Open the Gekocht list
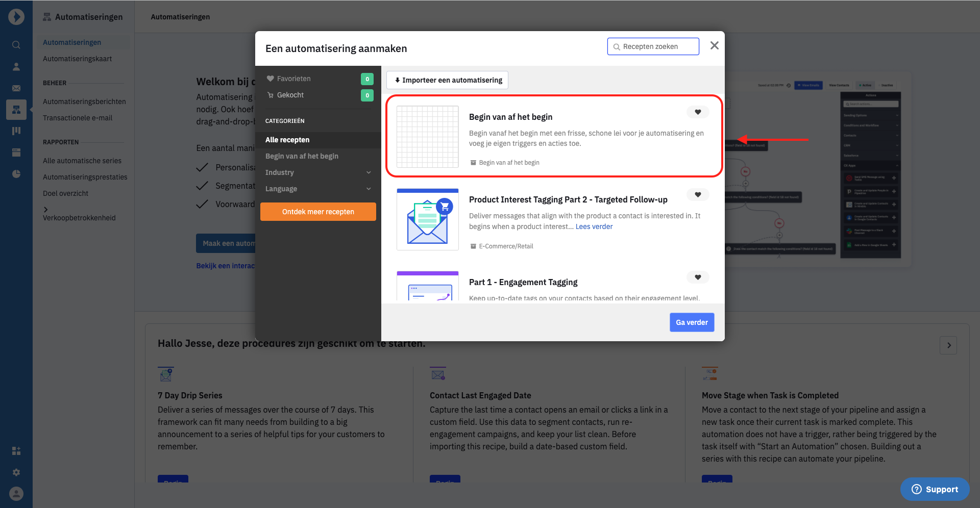This screenshot has width=980, height=508. 318,95
